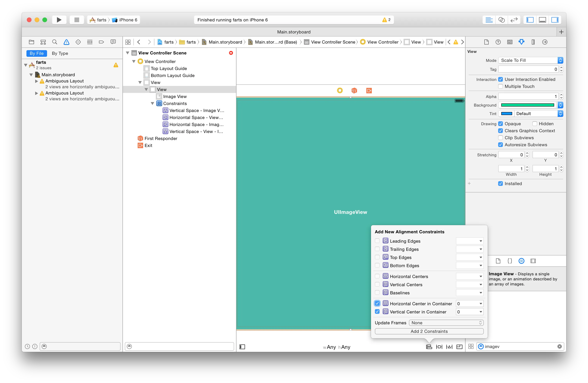Enable Multiple Touch

point(500,86)
